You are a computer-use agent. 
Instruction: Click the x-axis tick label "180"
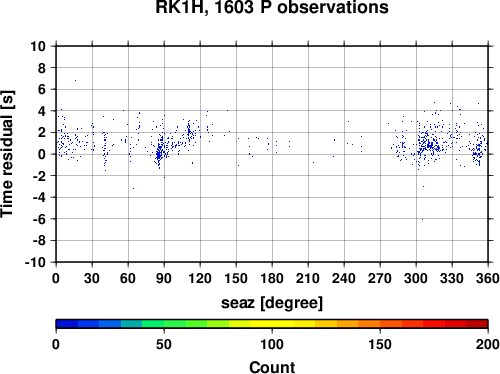point(272,278)
